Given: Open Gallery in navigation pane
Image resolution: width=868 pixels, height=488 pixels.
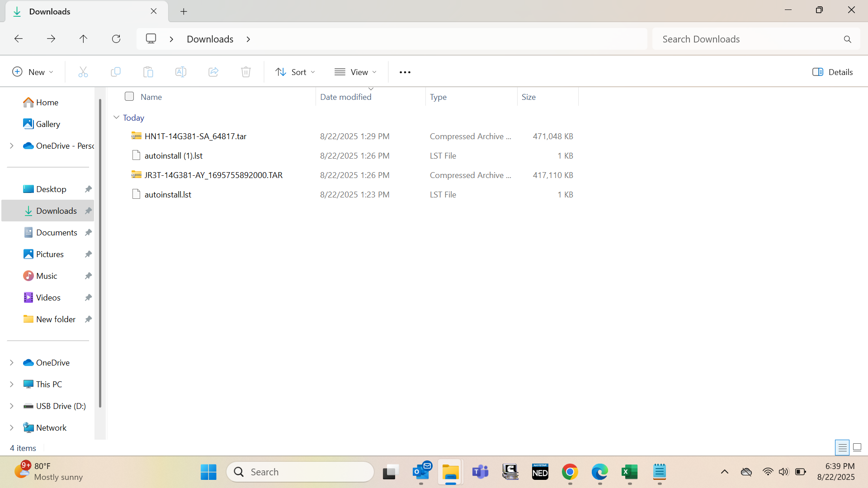Looking at the screenshot, I should [47, 124].
